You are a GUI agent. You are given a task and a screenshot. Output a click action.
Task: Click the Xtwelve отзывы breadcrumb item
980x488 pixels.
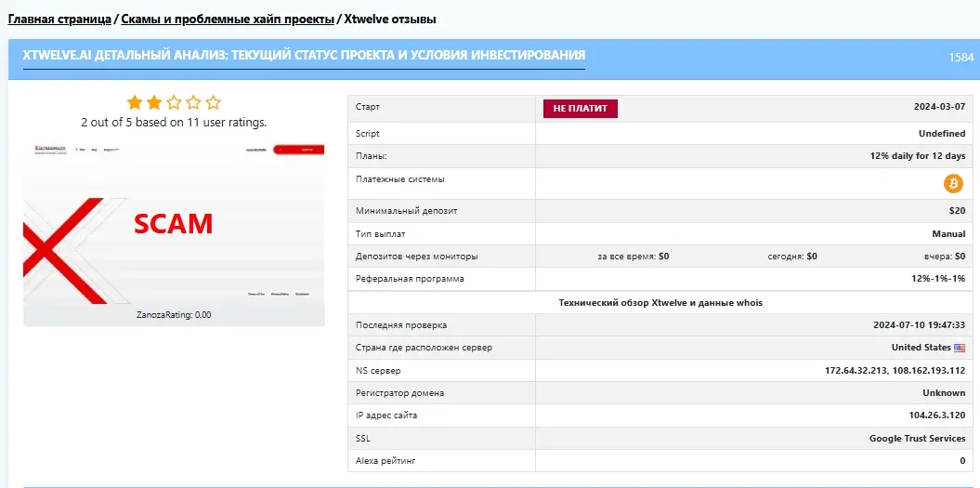(390, 19)
